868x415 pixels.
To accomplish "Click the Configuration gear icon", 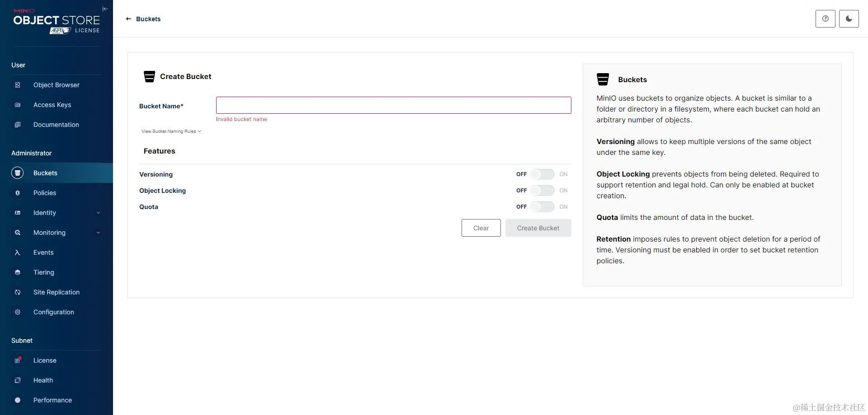I will click(18, 312).
